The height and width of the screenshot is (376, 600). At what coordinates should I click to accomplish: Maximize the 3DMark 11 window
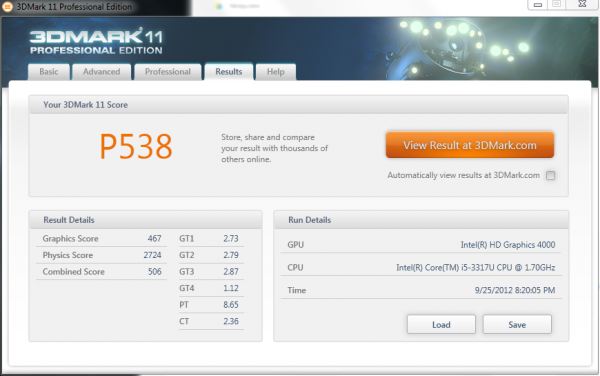(x=557, y=5)
